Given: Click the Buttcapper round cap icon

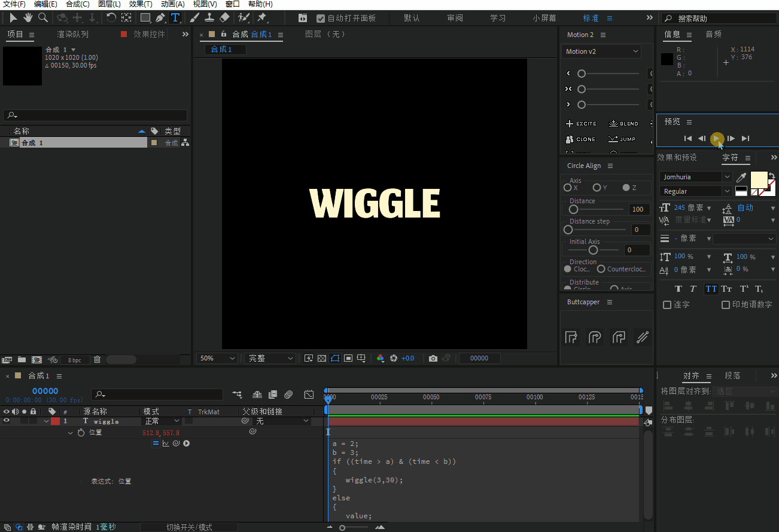Looking at the screenshot, I should click(x=594, y=337).
